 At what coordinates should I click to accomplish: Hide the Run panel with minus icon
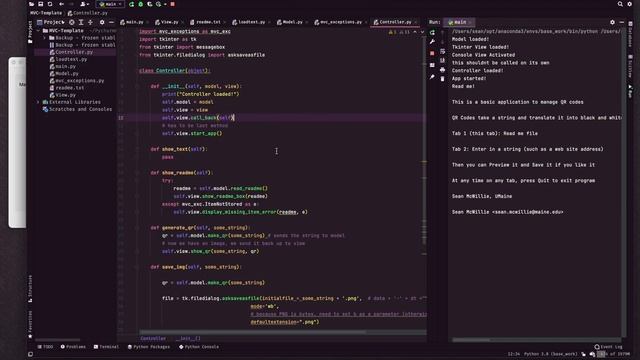622,22
